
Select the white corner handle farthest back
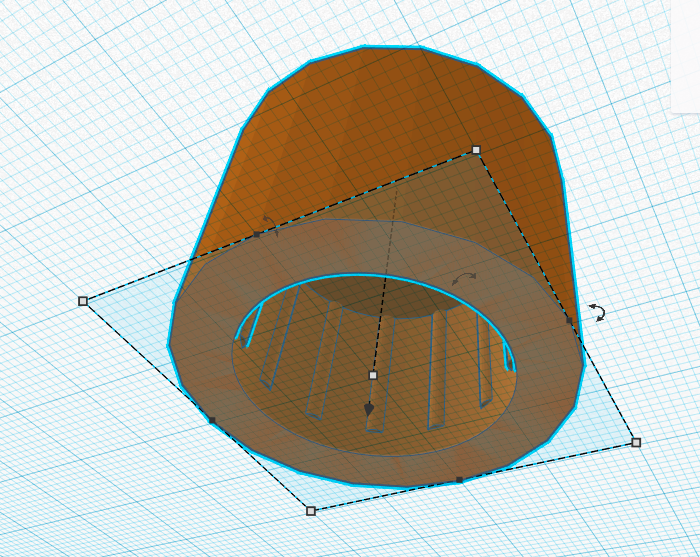(476, 150)
